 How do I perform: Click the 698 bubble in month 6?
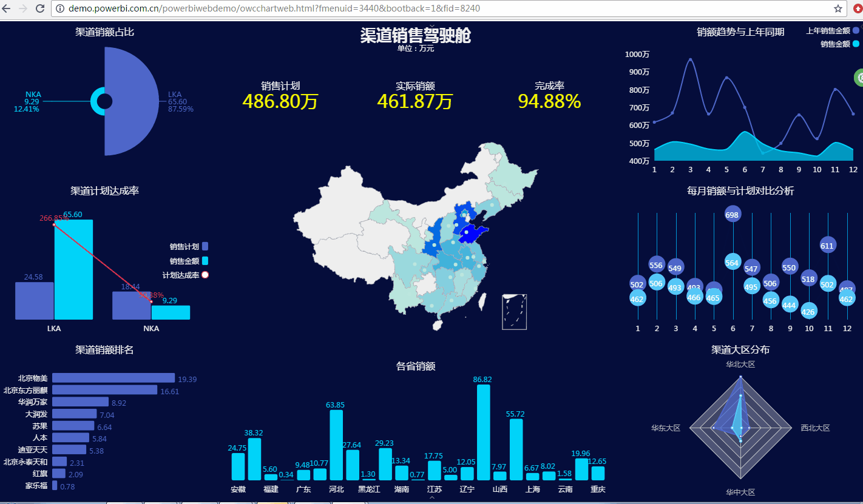click(x=733, y=214)
